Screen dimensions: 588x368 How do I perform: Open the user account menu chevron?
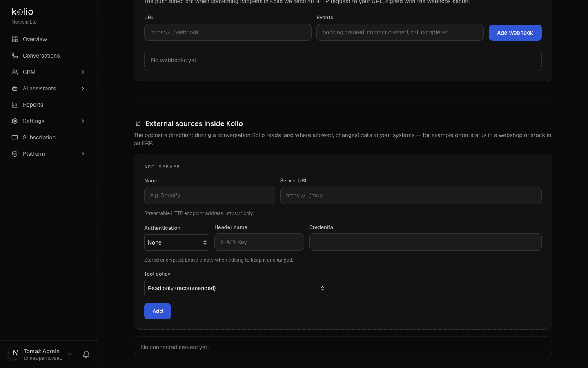(x=70, y=355)
